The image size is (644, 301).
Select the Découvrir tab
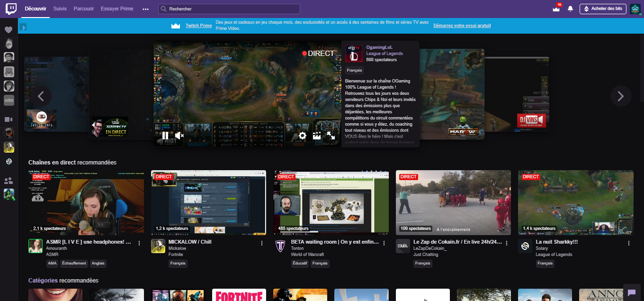(36, 9)
